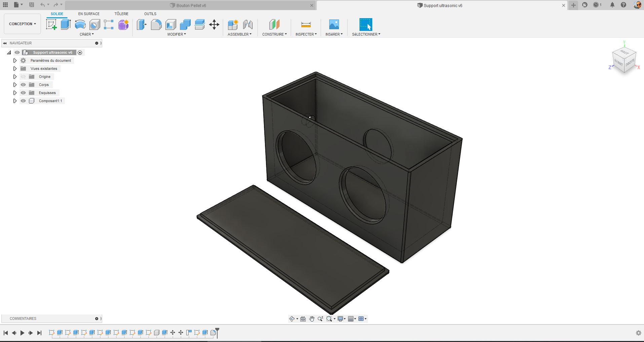
Task: Select the Hole tool
Action: click(94, 25)
